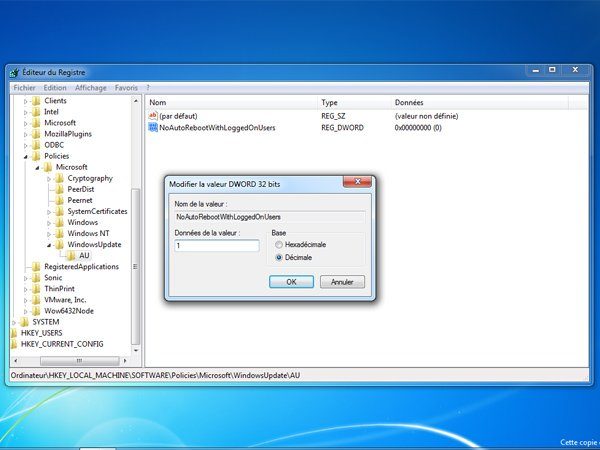The width and height of the screenshot is (600, 450).
Task: Click the SYSTEM folder icon
Action: [24, 322]
